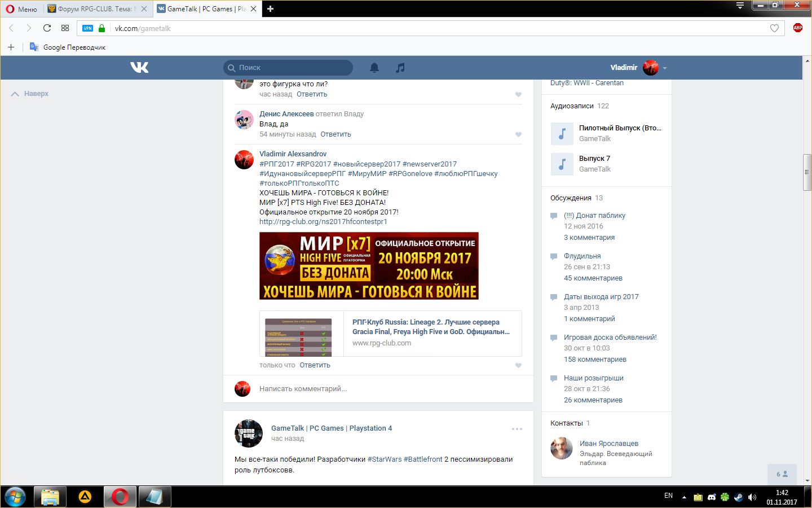Open the online friends counter widget
This screenshot has height=508, width=812.
pyautogui.click(x=782, y=474)
